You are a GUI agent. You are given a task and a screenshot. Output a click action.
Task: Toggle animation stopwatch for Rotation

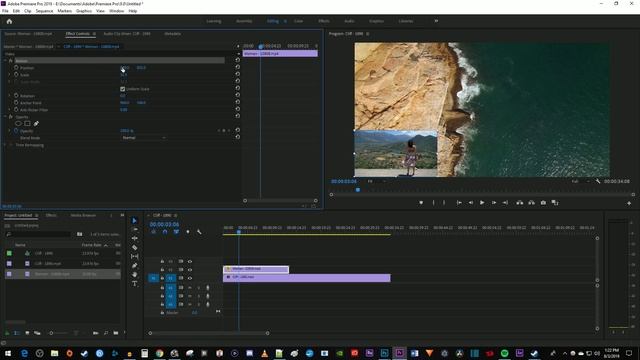coord(16,96)
